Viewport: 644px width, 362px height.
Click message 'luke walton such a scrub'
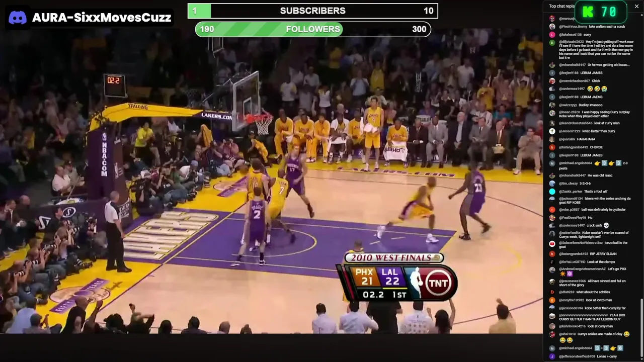tap(607, 27)
